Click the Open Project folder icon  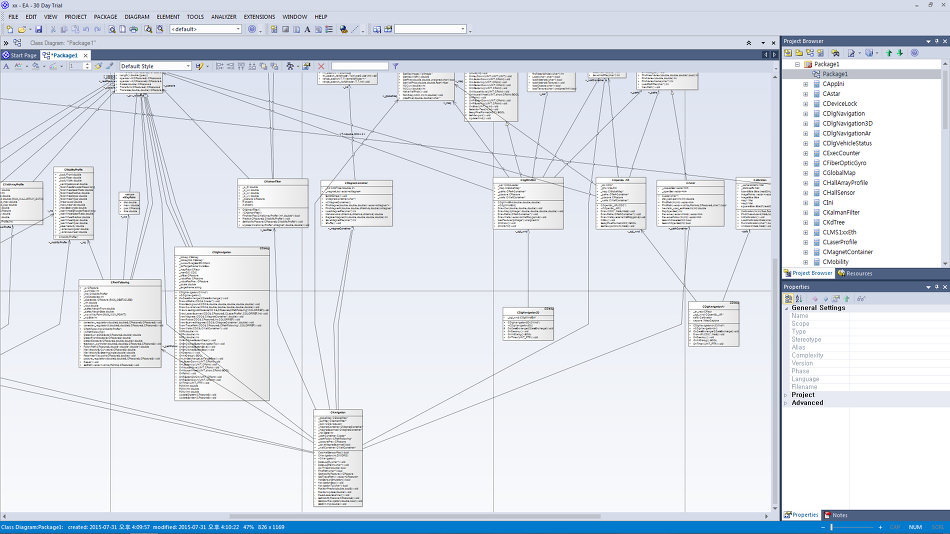coord(22,29)
